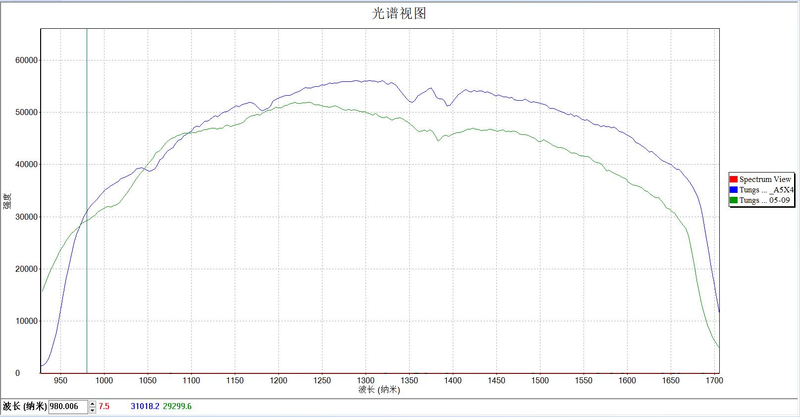The height and width of the screenshot is (417, 800).
Task: Click the vertical wavelength cursor line on the plot
Action: point(87,201)
